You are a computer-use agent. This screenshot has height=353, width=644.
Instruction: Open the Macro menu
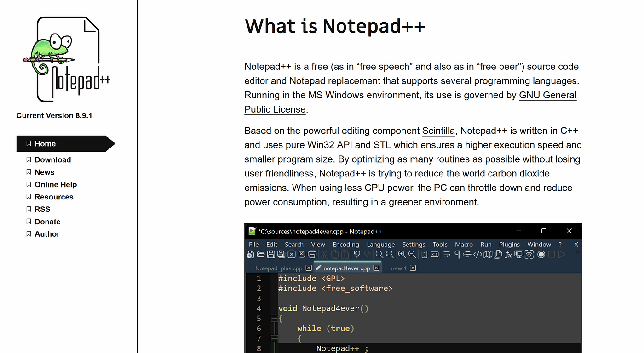[x=464, y=245]
